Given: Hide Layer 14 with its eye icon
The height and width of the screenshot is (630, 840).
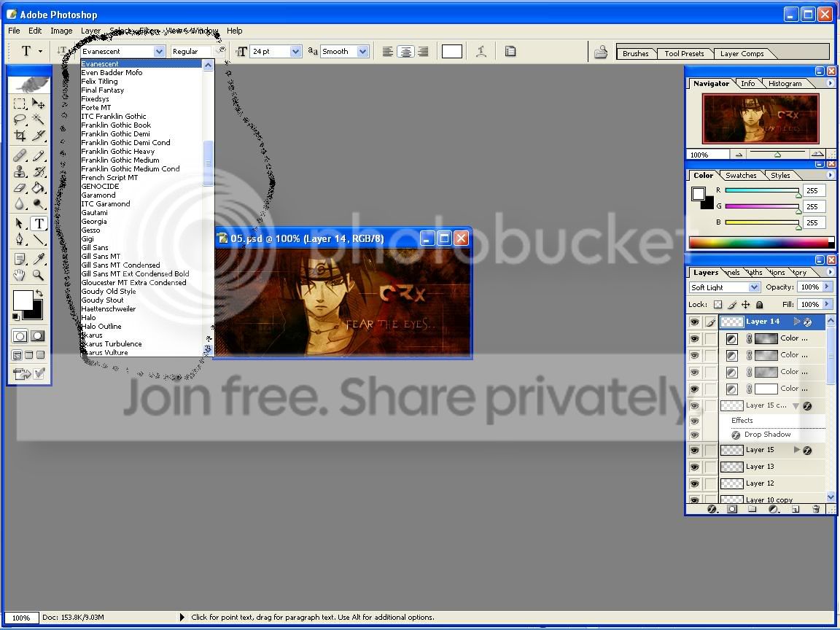Looking at the screenshot, I should (694, 322).
